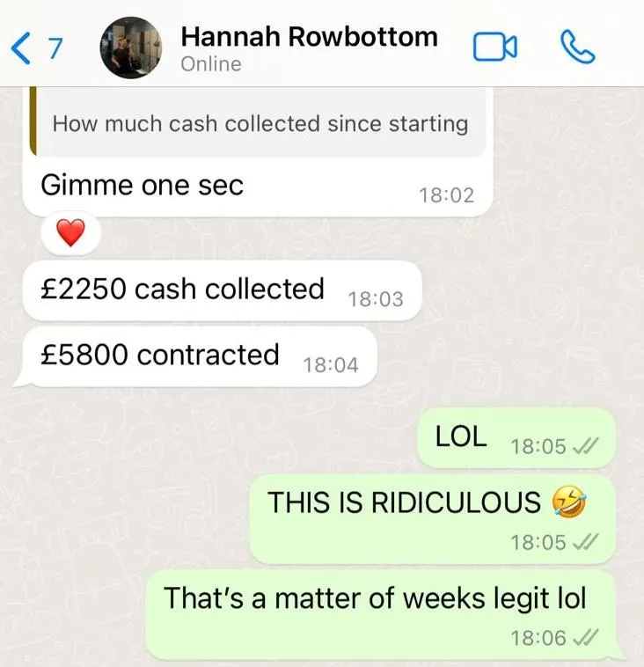The width and height of the screenshot is (644, 667).
Task: Start a video call with Hannah
Action: [495, 48]
